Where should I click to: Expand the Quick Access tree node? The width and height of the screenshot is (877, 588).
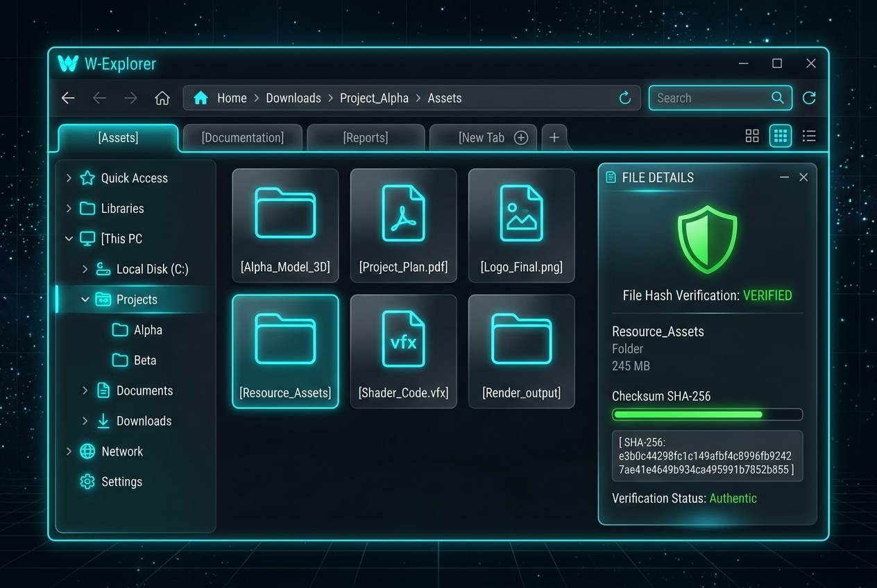[x=69, y=178]
